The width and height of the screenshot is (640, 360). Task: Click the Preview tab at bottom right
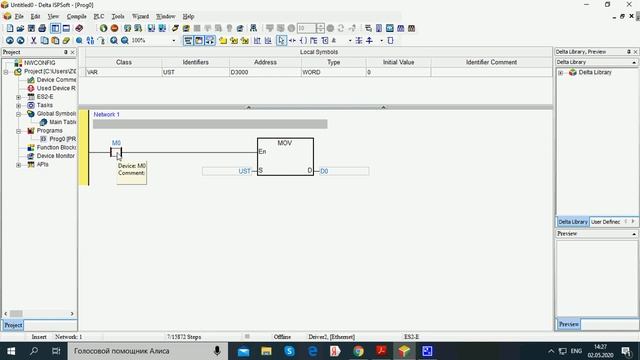pos(569,324)
